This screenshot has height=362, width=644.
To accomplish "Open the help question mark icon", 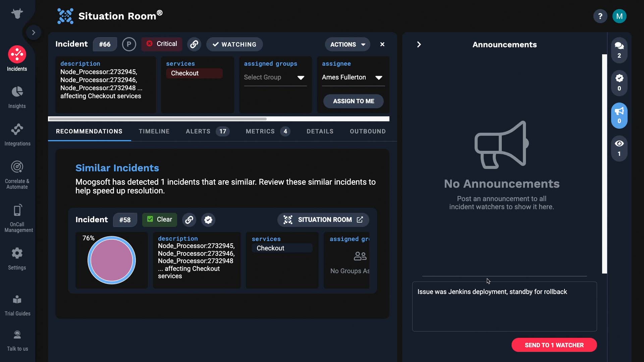I will point(600,16).
